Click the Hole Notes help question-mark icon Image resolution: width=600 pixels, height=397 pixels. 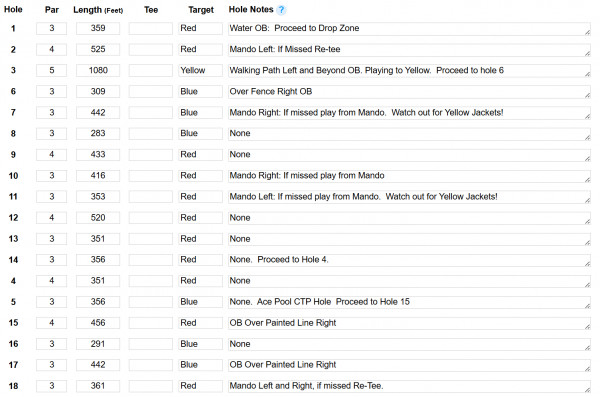click(281, 10)
